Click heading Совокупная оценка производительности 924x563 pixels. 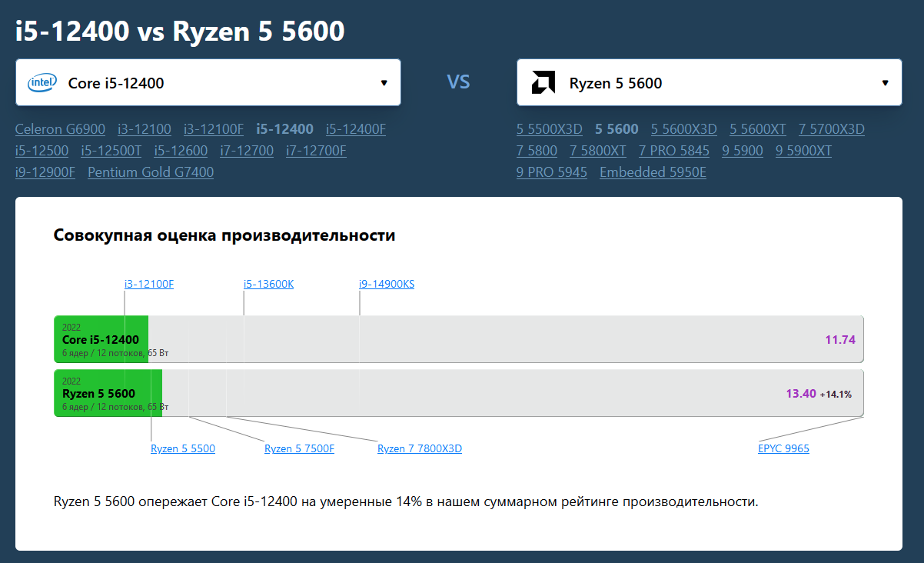tap(224, 235)
